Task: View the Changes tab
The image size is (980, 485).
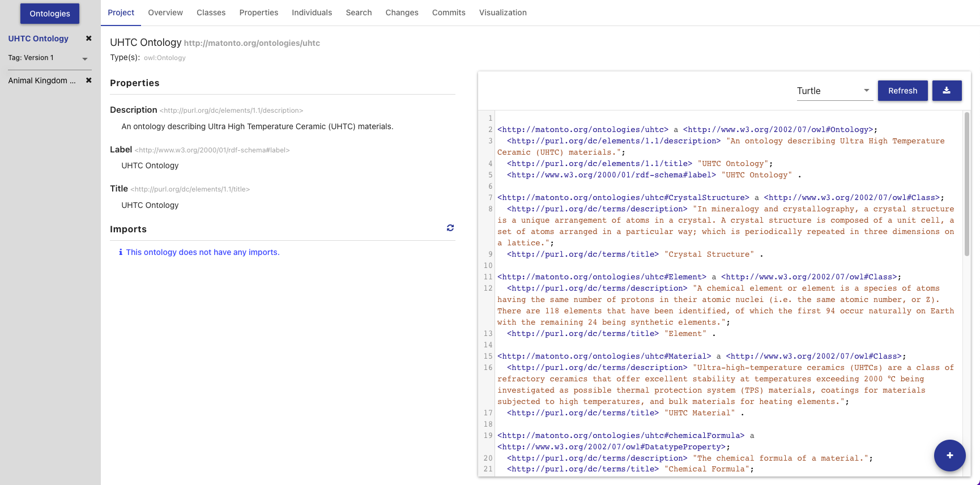Action: (x=402, y=12)
